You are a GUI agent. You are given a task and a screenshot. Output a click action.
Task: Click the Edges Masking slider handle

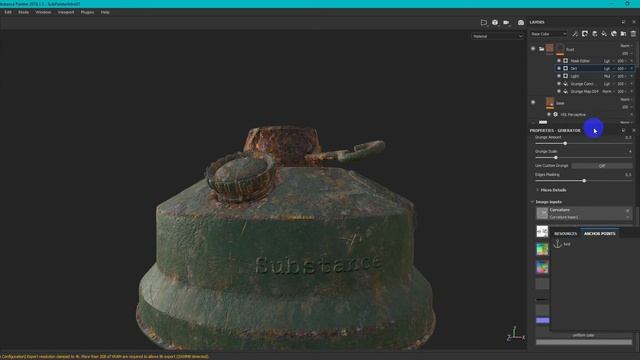coord(584,180)
